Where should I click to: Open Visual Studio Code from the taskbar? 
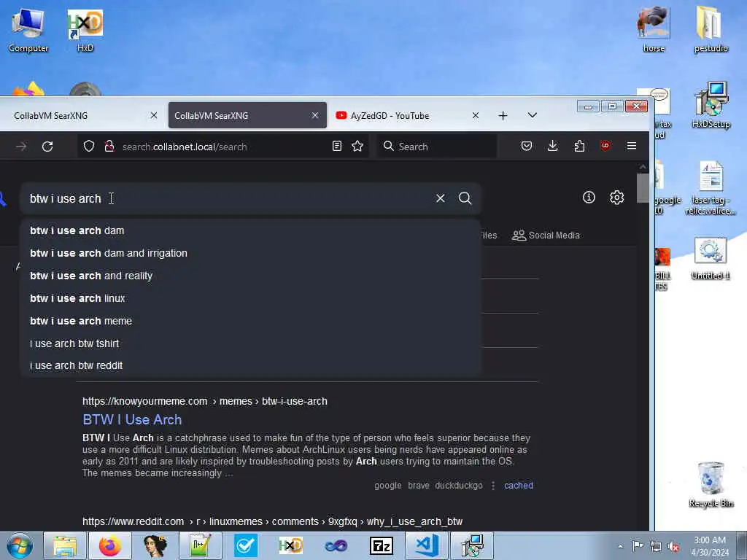[426, 545]
